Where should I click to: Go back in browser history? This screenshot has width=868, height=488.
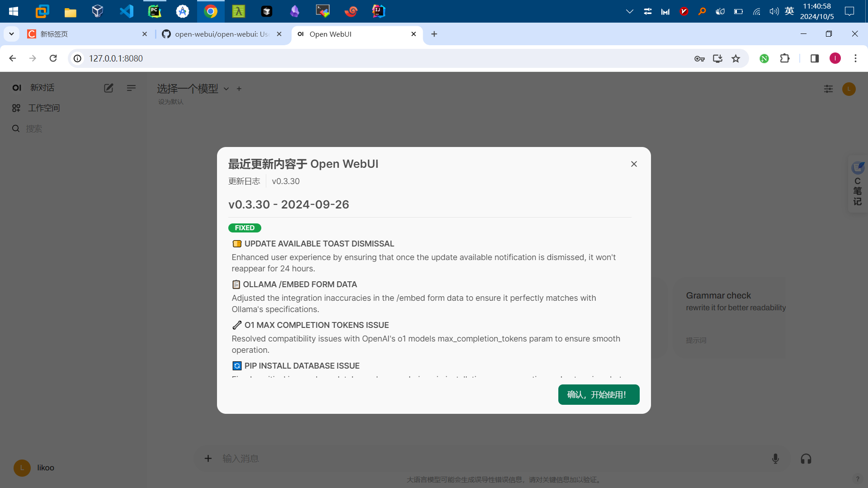point(13,58)
